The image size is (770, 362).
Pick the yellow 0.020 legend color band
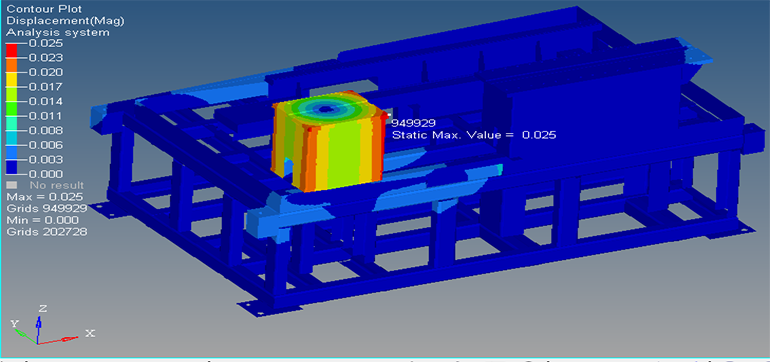coord(11,80)
